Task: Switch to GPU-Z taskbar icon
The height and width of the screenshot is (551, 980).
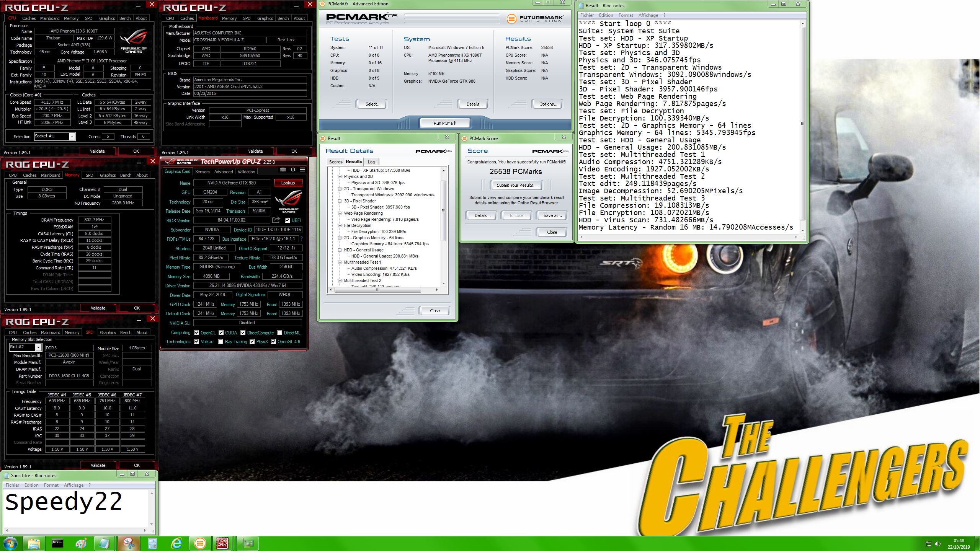Action: [248, 543]
